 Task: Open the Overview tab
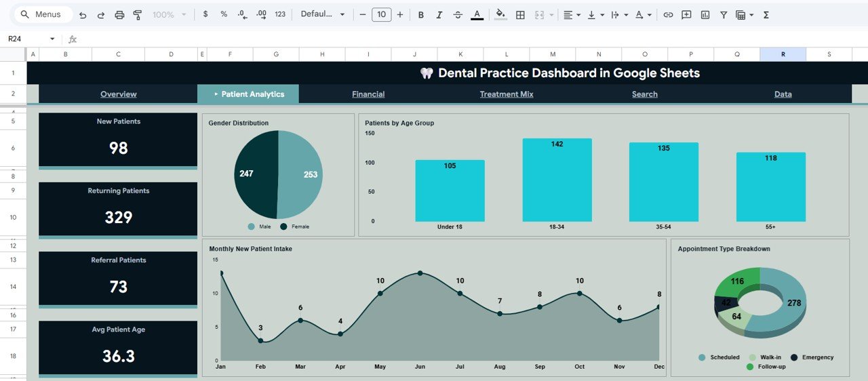pyautogui.click(x=119, y=94)
